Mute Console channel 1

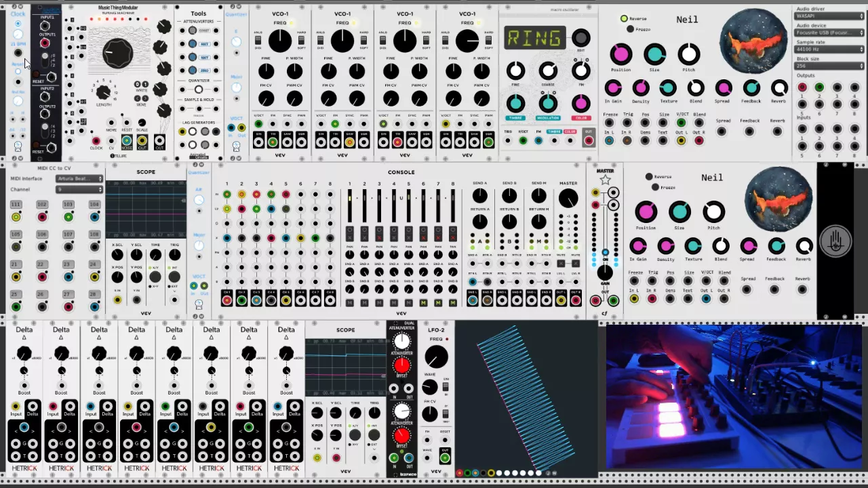pyautogui.click(x=350, y=302)
